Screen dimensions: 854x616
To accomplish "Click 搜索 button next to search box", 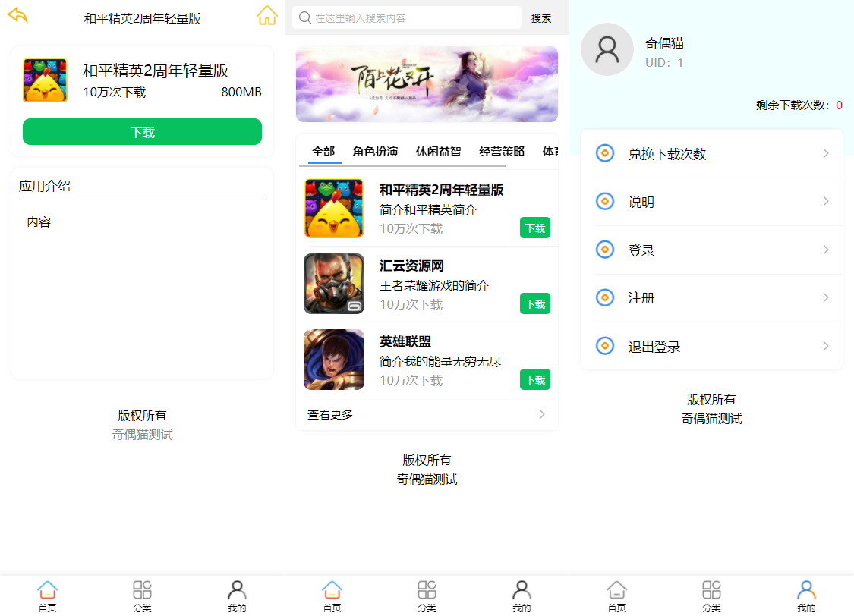I will click(540, 18).
